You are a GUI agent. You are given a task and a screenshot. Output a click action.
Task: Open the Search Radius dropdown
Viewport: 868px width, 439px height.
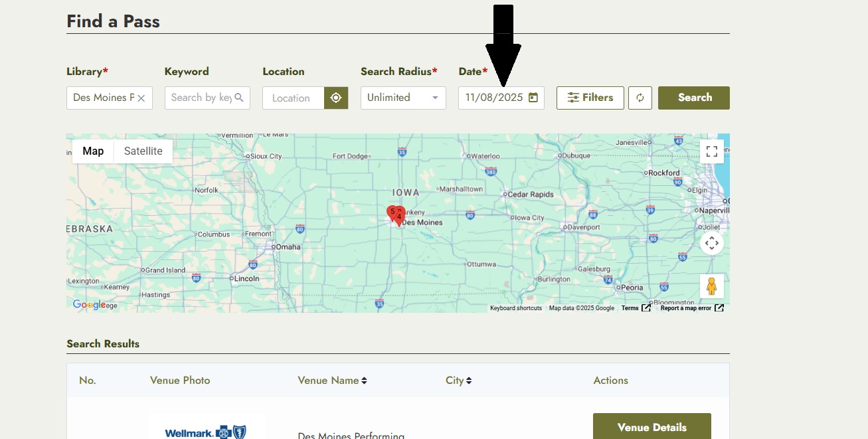click(x=403, y=98)
